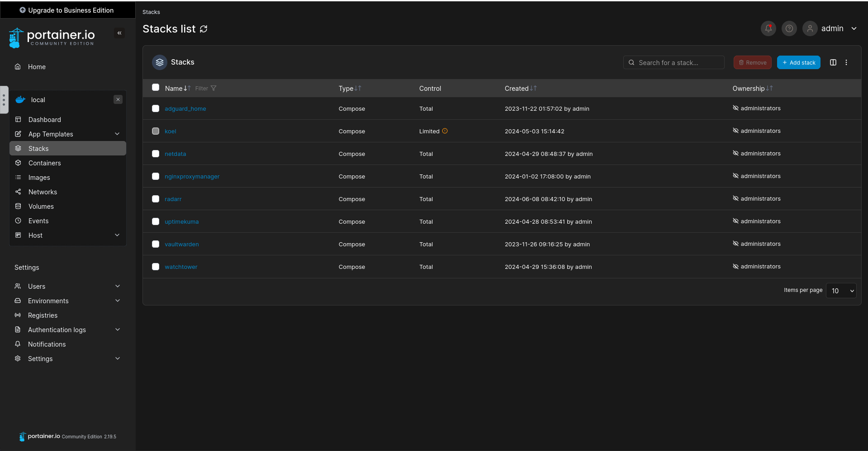Check the koel stack checkbox
The image size is (868, 451).
point(156,131)
